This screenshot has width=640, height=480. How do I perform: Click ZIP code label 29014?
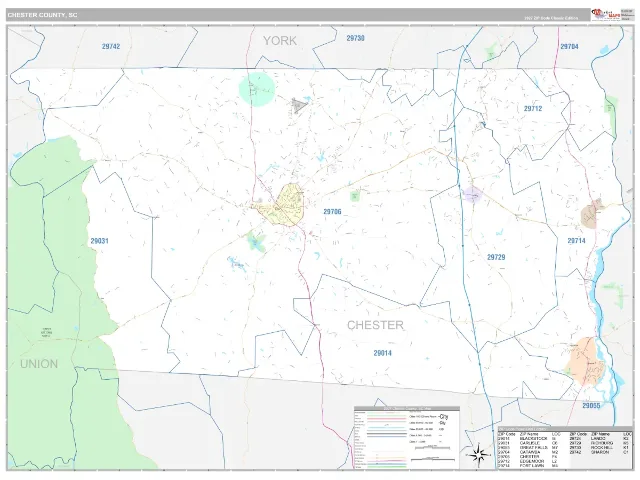coord(383,353)
